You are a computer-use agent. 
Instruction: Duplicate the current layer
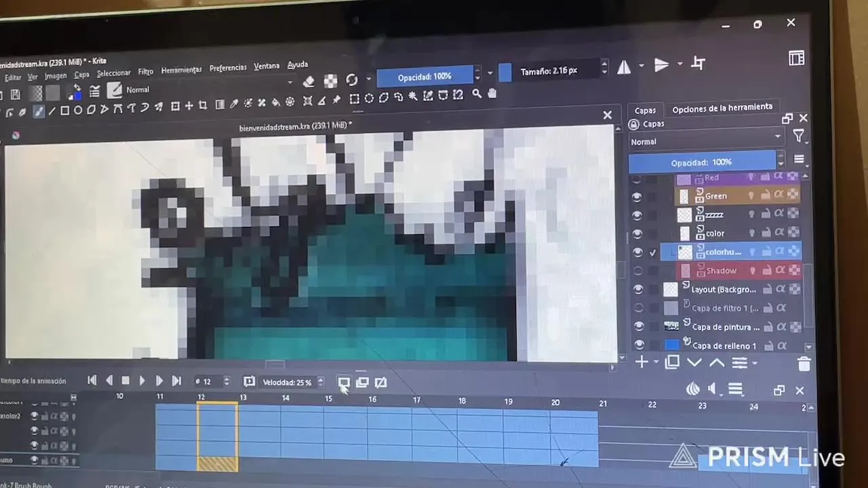[672, 363]
